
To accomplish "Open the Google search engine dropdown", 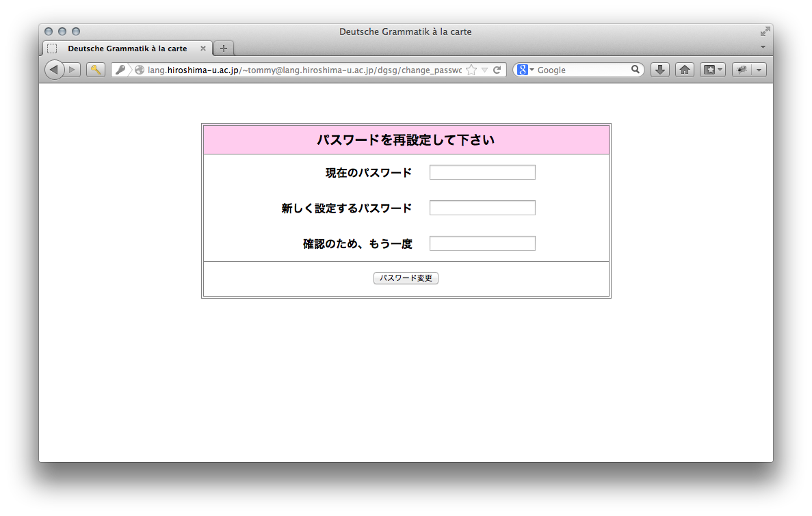I will pos(525,70).
